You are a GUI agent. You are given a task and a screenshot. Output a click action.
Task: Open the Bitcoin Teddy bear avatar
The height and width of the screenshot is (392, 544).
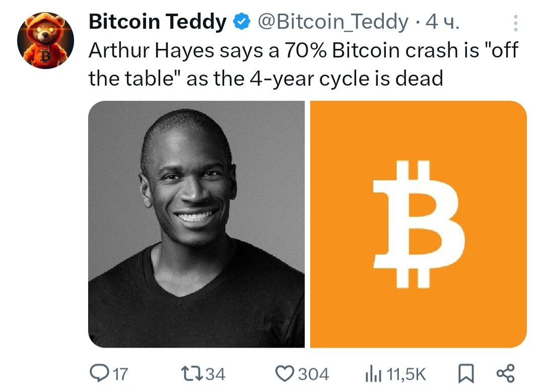pos(46,40)
